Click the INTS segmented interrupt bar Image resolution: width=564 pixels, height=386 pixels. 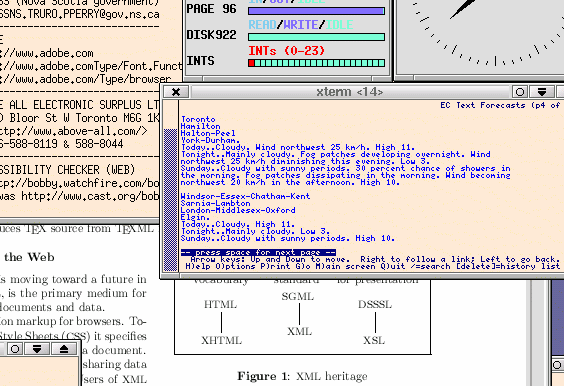tap(317, 63)
